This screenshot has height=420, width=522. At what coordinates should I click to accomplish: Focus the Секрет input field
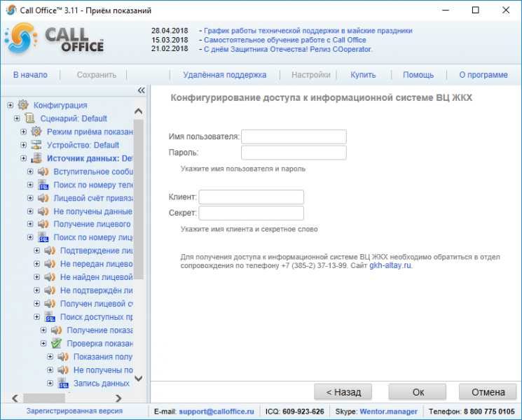click(252, 213)
